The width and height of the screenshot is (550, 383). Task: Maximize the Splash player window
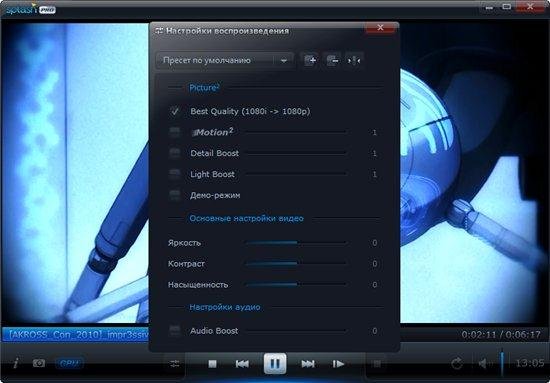(507, 7)
